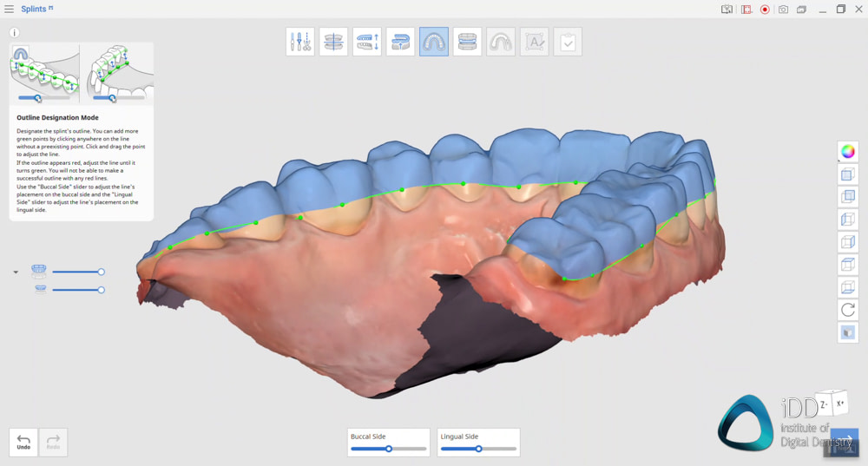The image size is (868, 466).
Task: Toggle the lower jaw model visibility icon
Action: pos(39,289)
